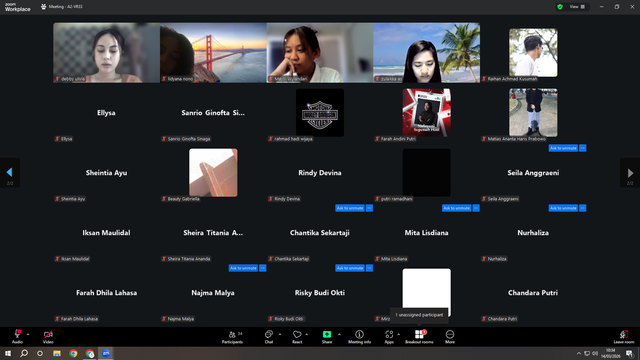Select Beauty Gabriella profile picture
Viewport: 640px width, 360px height.
213,173
